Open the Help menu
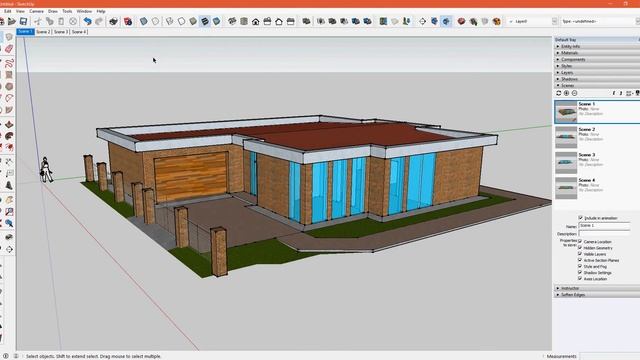This screenshot has height=360, width=640. (101, 11)
